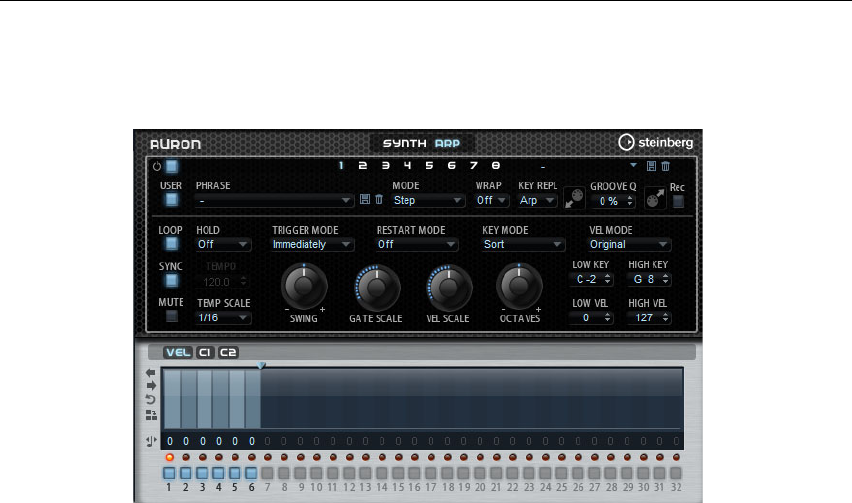The image size is (852, 503).
Task: Switch to the SYNTH page
Action: pos(405,143)
